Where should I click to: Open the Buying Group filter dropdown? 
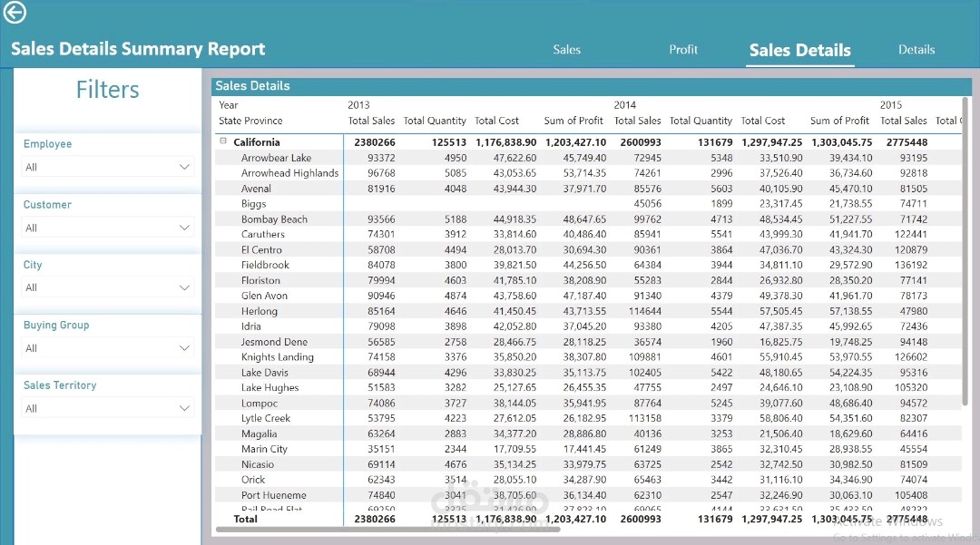[x=107, y=347]
